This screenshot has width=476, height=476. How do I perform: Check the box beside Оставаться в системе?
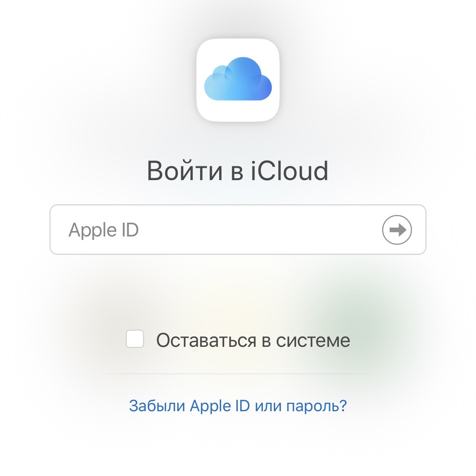(x=135, y=339)
